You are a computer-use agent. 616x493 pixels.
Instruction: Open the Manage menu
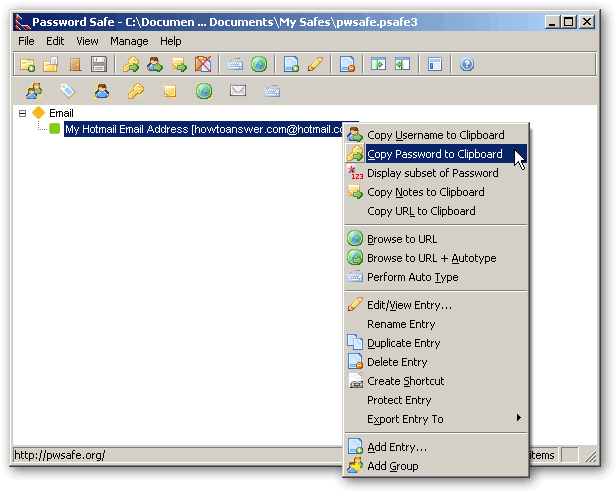[x=129, y=41]
